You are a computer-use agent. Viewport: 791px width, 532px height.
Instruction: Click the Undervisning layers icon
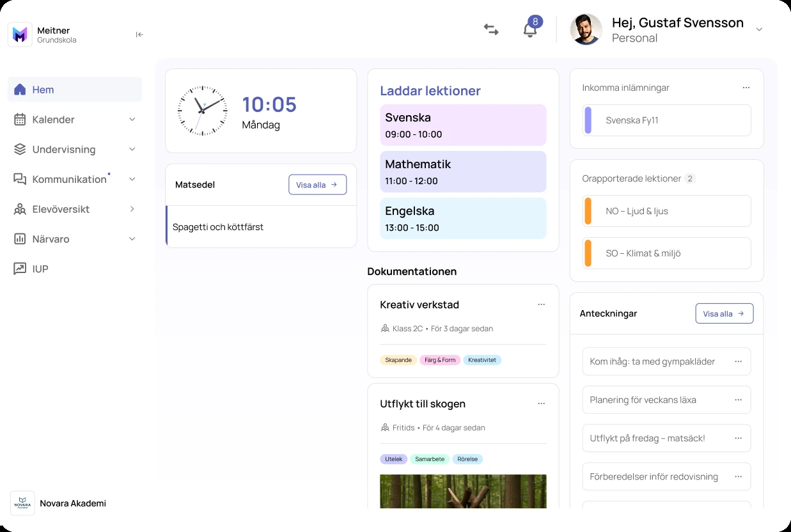coord(20,150)
